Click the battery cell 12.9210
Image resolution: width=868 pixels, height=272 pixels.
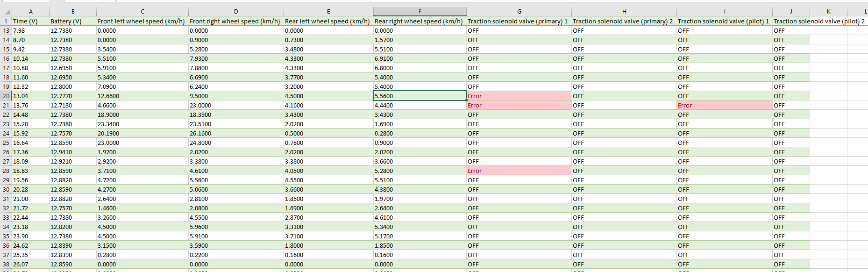(73, 161)
